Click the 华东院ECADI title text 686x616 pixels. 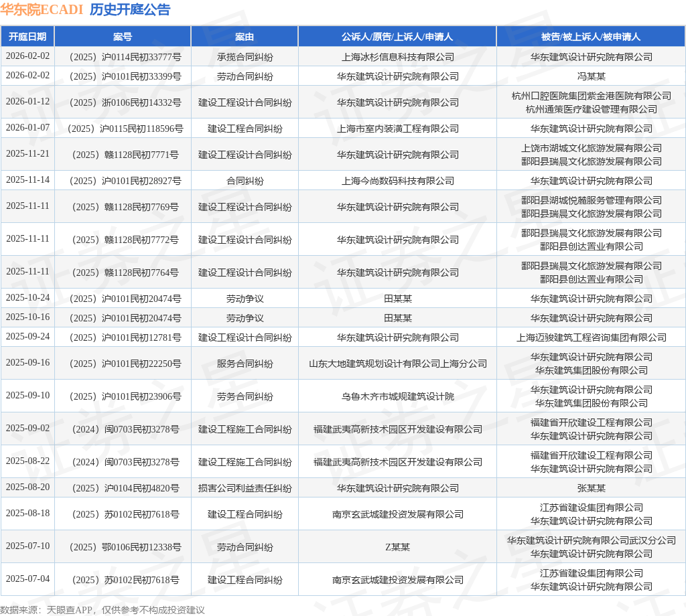point(42,9)
